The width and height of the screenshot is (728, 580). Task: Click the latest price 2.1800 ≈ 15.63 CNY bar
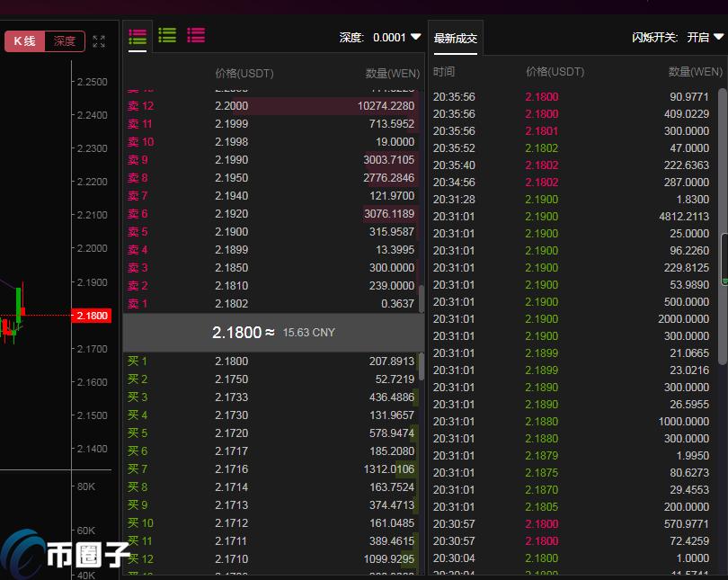point(273,333)
